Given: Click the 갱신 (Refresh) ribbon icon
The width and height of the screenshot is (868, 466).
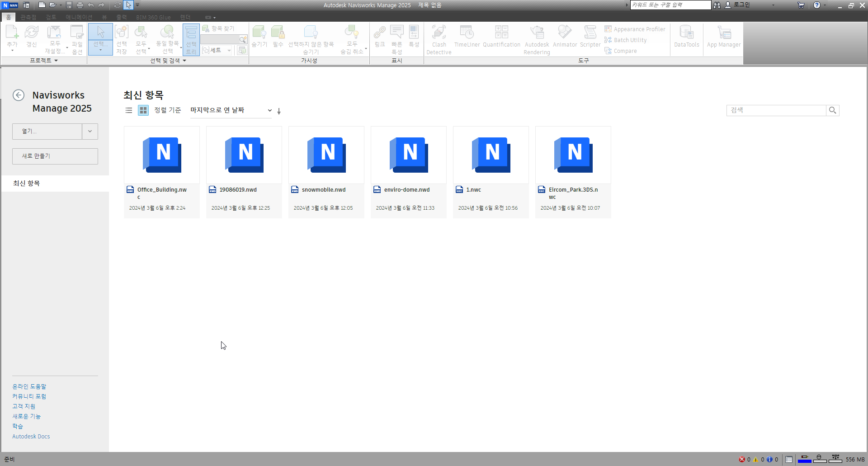Looking at the screenshot, I should point(32,36).
